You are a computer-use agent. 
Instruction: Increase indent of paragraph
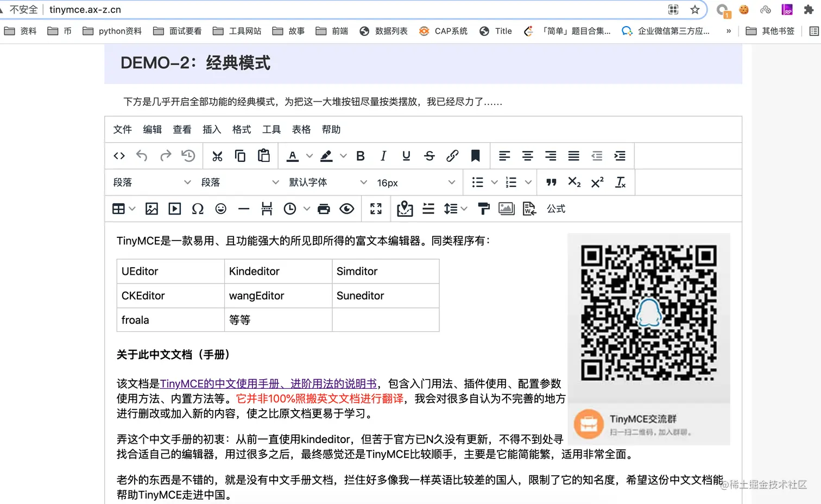pyautogui.click(x=620, y=156)
